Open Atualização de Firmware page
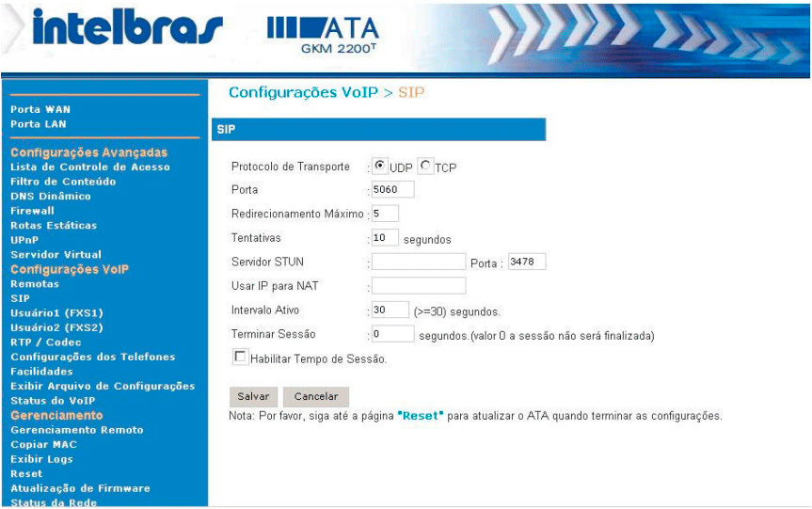812x509 pixels. [x=80, y=487]
